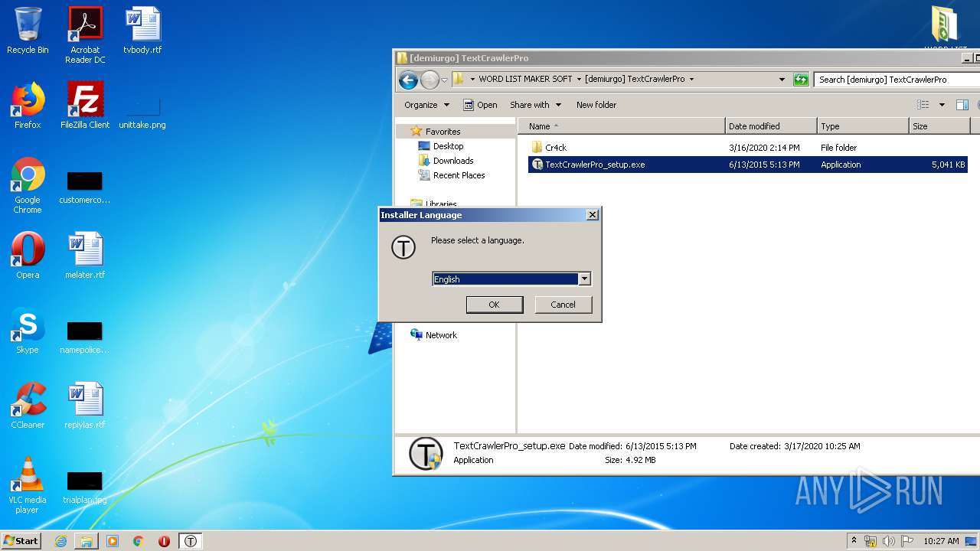Launch Google Chrome desktop shortcut
Screen dimensions: 980x551
(x=28, y=186)
